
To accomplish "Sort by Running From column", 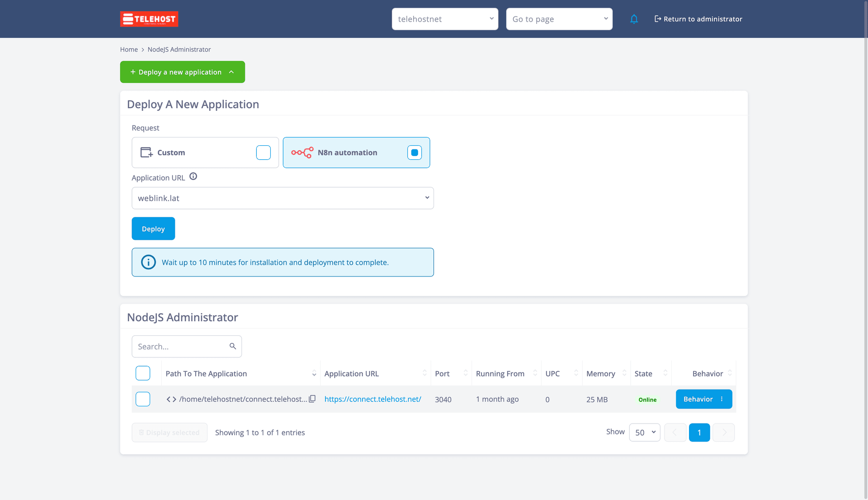I will 535,373.
